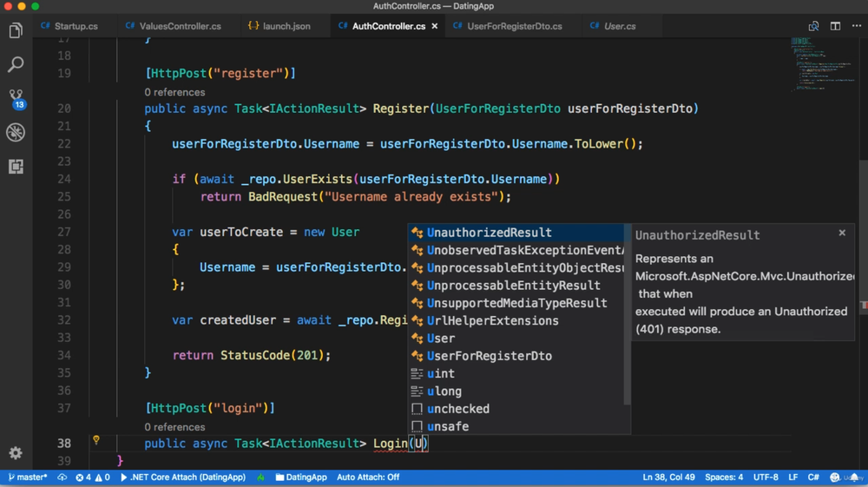Open the Debug view in activity bar
868x487 pixels.
pos(16,132)
